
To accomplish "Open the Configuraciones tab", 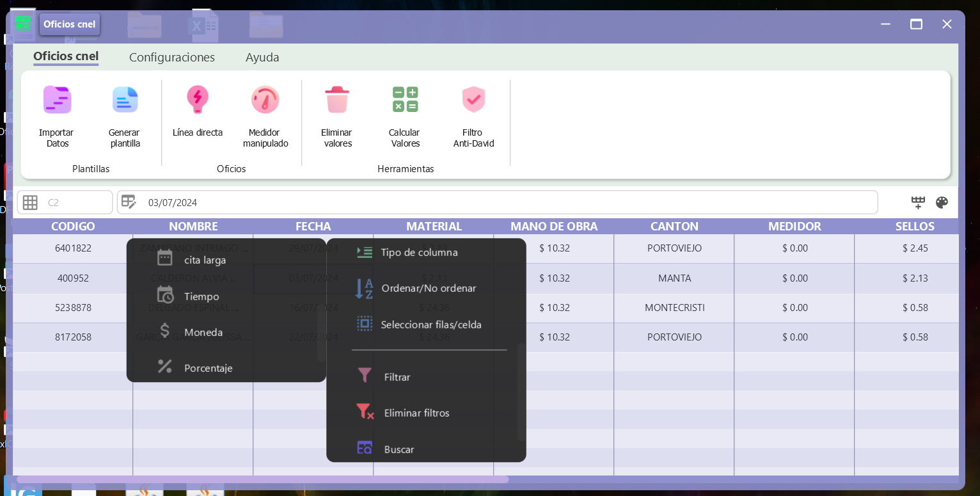I will point(172,57).
